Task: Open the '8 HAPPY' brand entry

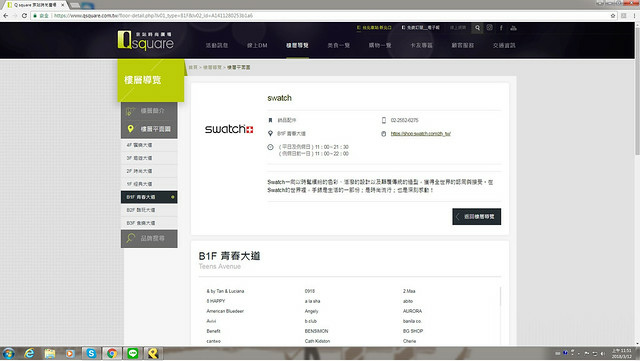Action: pos(216,301)
